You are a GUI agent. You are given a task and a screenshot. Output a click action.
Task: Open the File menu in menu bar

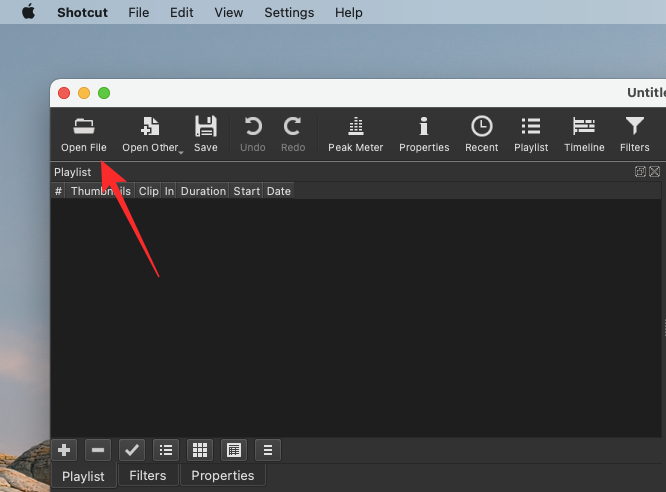point(139,13)
